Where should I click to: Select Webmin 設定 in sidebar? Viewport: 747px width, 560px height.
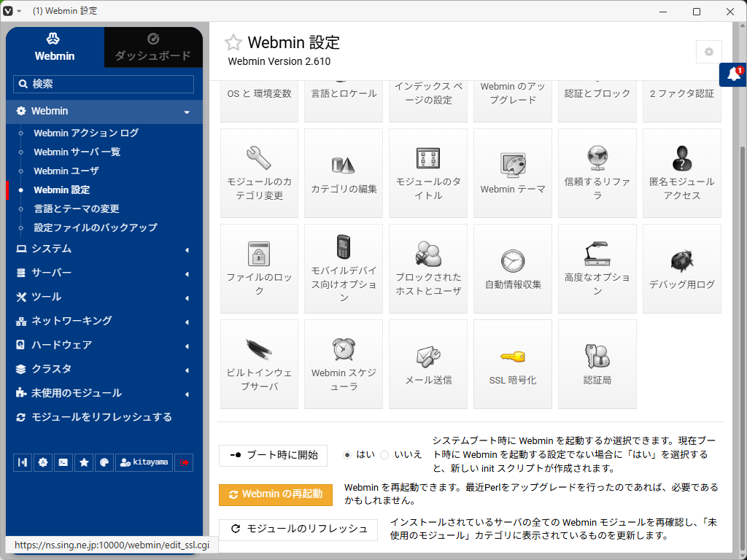[62, 190]
